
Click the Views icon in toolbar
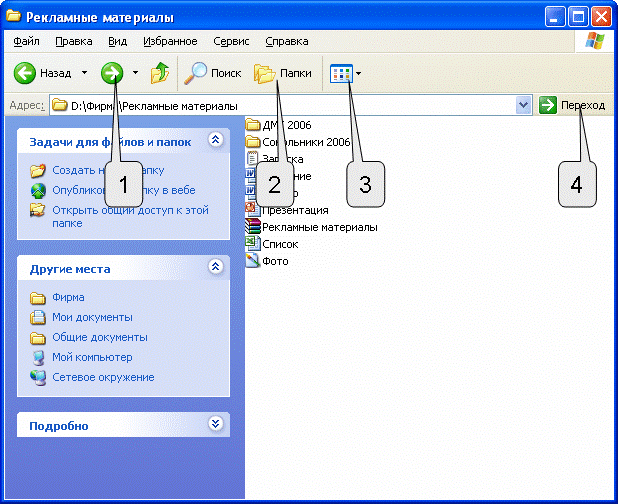pyautogui.click(x=341, y=73)
